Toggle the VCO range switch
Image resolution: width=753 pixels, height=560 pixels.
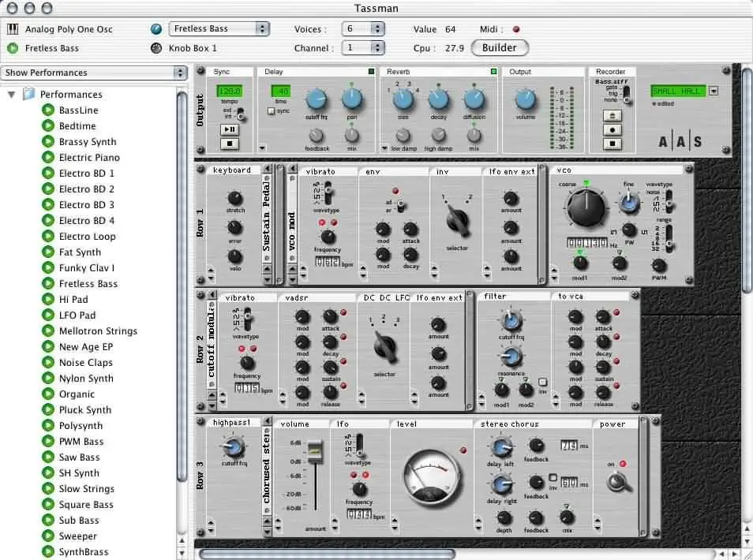pos(669,238)
